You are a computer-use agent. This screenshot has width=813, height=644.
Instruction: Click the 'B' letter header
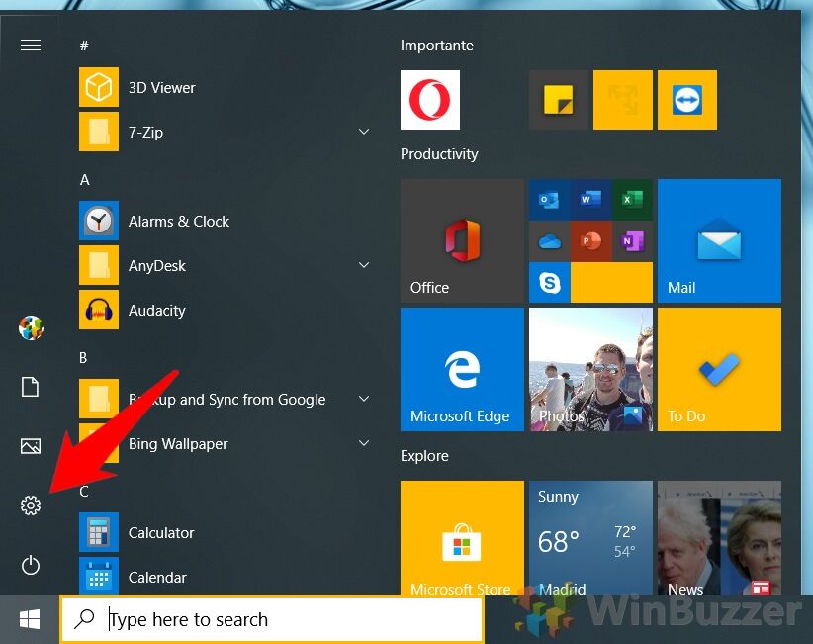(83, 358)
